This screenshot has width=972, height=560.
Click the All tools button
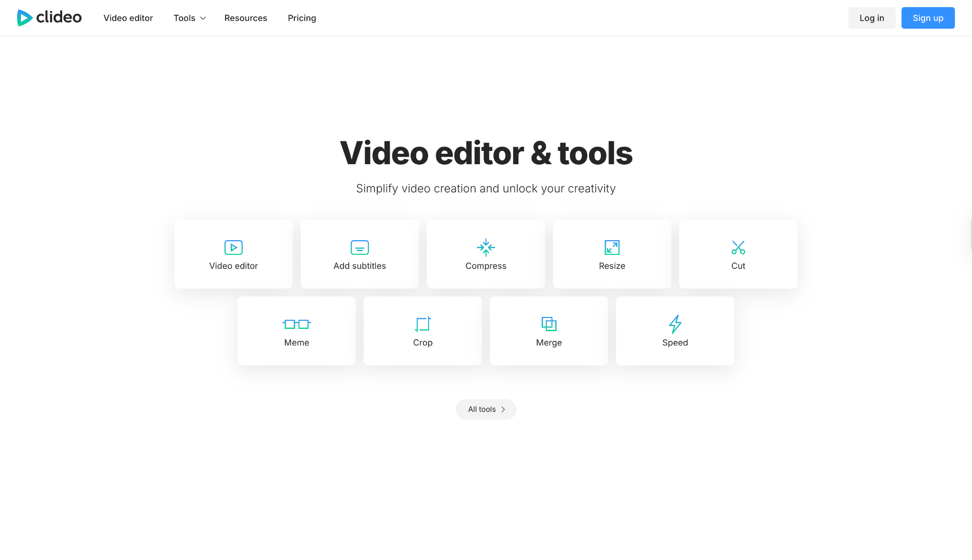(x=486, y=409)
